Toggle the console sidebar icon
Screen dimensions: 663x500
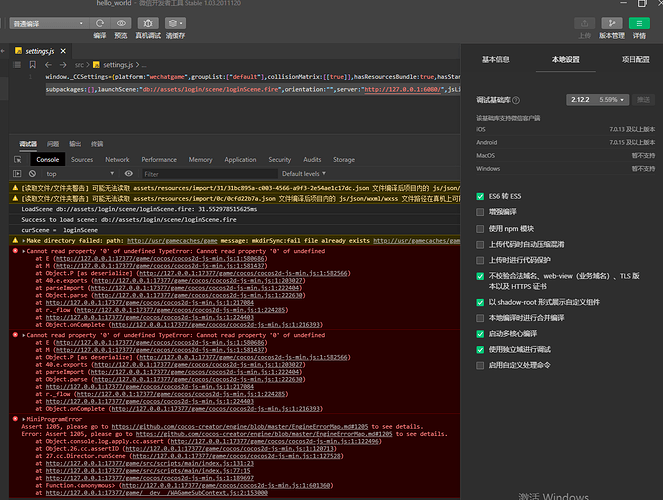[x=17, y=174]
